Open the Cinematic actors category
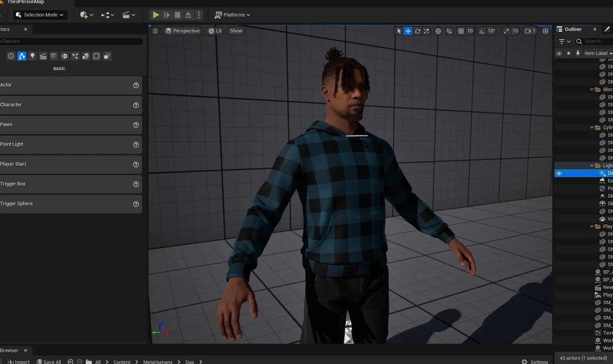This screenshot has width=613, height=364. pos(43,56)
